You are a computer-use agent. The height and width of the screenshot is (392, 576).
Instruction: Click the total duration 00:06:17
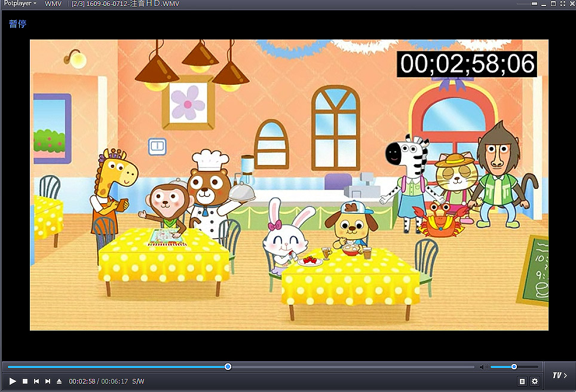point(114,381)
